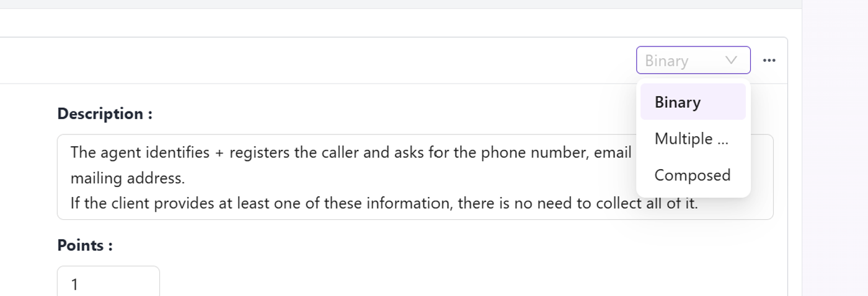Viewport: 868px width, 296px height.
Task: Click the "Description :" label
Action: pyautogui.click(x=105, y=114)
